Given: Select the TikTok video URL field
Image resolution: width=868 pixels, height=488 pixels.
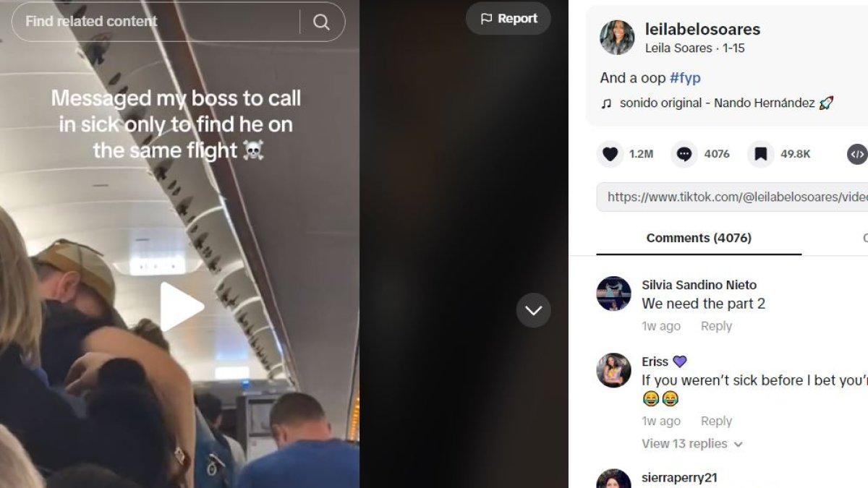Looking at the screenshot, I should point(732,197).
